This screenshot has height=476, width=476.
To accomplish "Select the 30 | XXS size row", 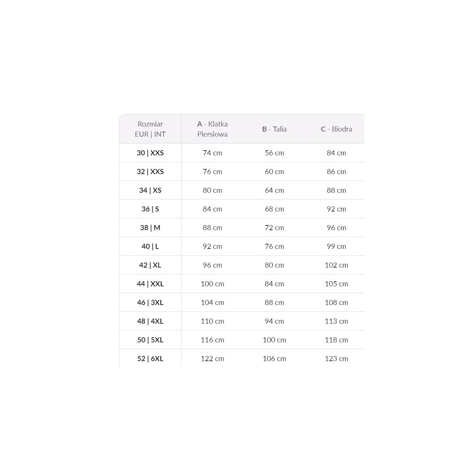I will [150, 153].
